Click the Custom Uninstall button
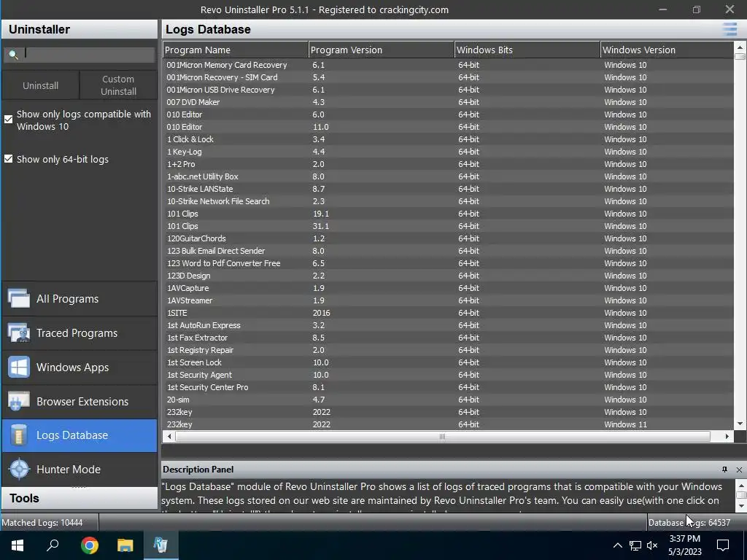Image resolution: width=747 pixels, height=560 pixels. click(118, 85)
